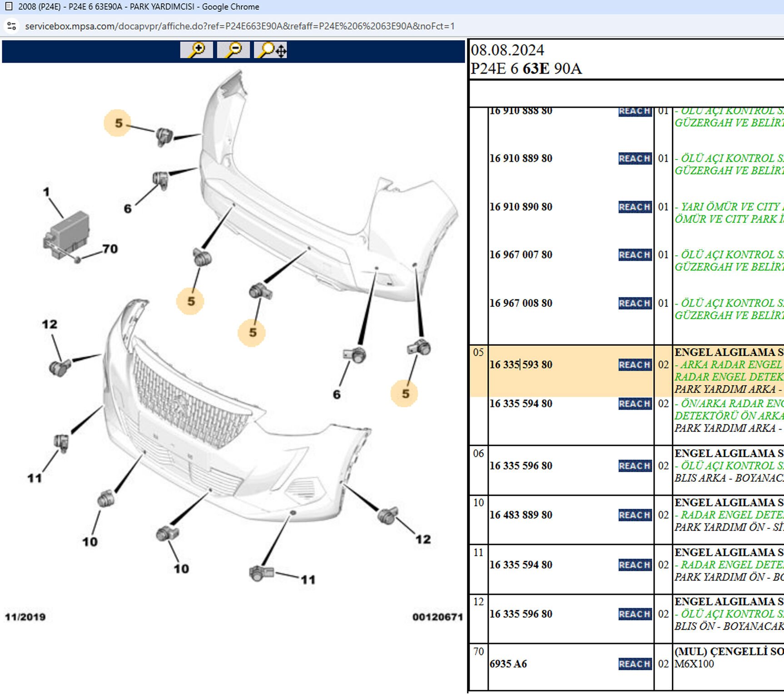This screenshot has height=698, width=784.
Task: Select part number 16 335 593 80
Action: pos(521,365)
